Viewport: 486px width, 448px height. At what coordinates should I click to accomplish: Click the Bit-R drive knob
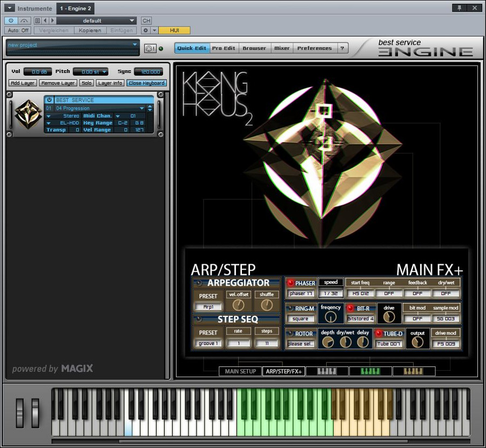(x=389, y=317)
